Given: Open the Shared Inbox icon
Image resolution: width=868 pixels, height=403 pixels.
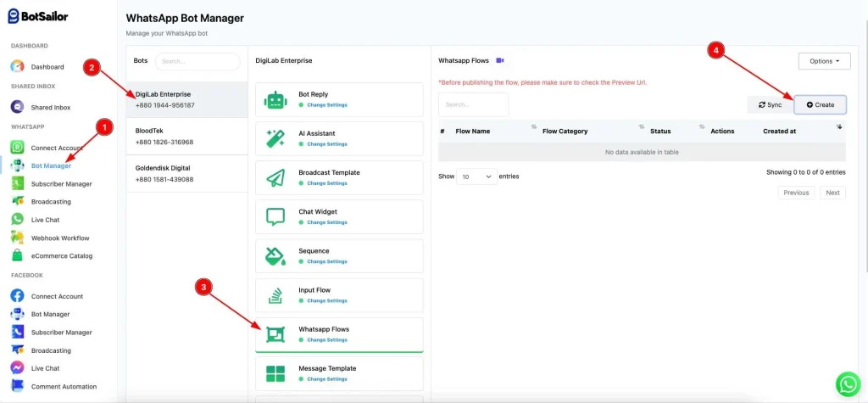Looking at the screenshot, I should click(x=17, y=107).
